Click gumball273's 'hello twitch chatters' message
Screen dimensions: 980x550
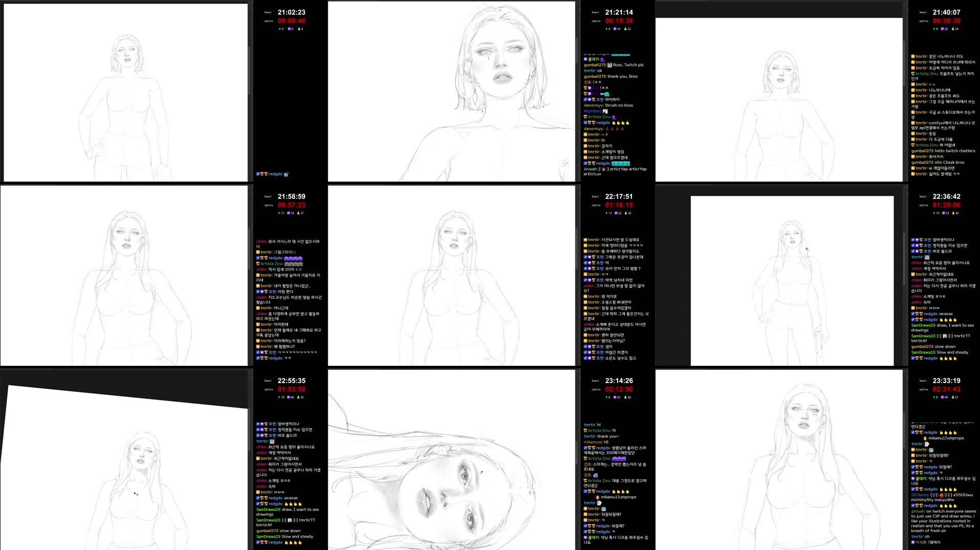tap(943, 151)
